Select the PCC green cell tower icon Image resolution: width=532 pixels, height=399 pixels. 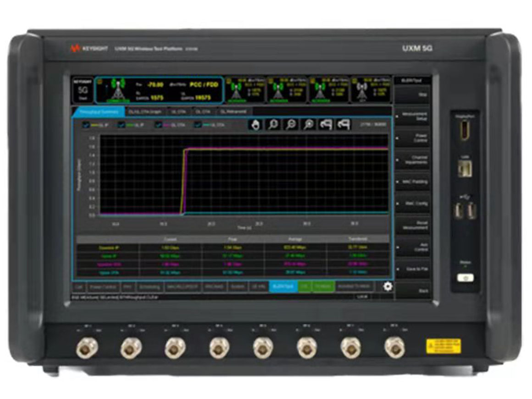point(118,90)
